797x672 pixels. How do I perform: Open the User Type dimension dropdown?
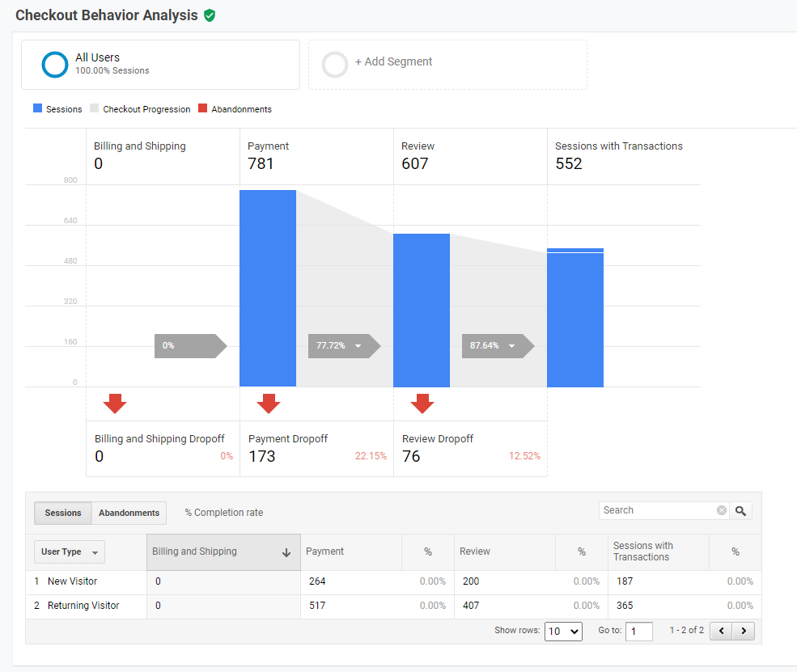(x=70, y=552)
